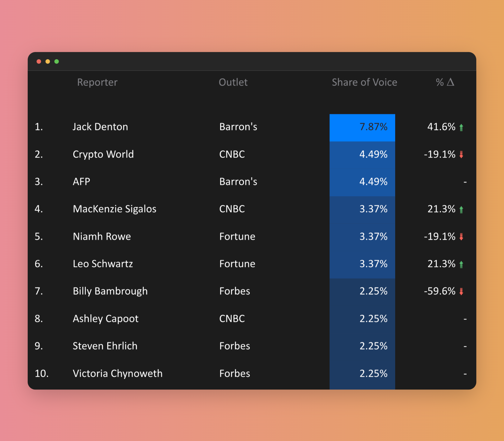Image resolution: width=504 pixels, height=441 pixels.
Task: Select the Billy Bambrough row name
Action: tap(110, 291)
